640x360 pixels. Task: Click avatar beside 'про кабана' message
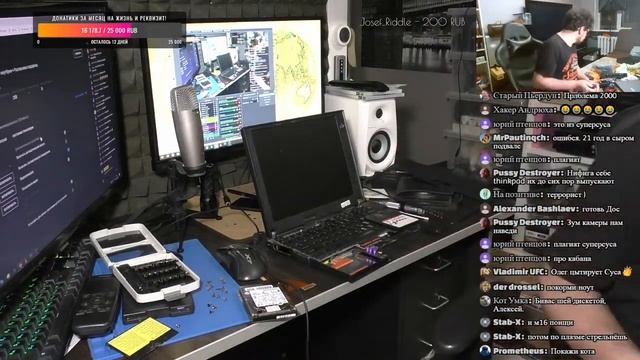pos(485,258)
